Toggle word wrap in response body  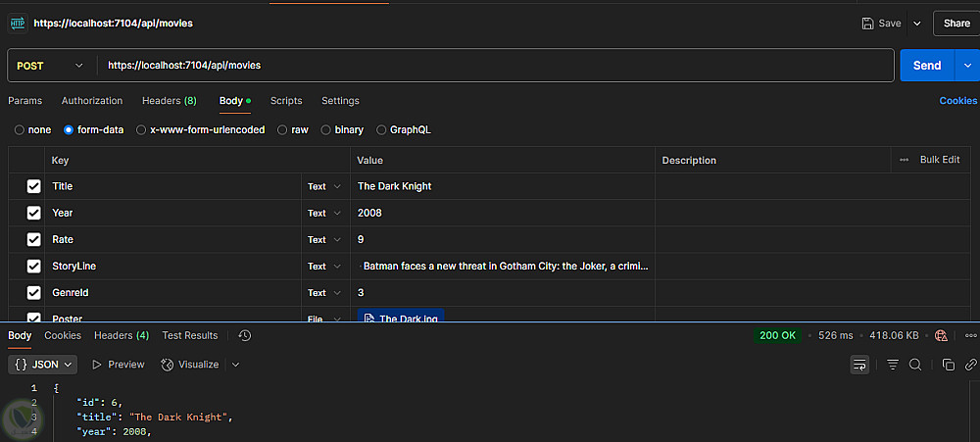pyautogui.click(x=859, y=365)
